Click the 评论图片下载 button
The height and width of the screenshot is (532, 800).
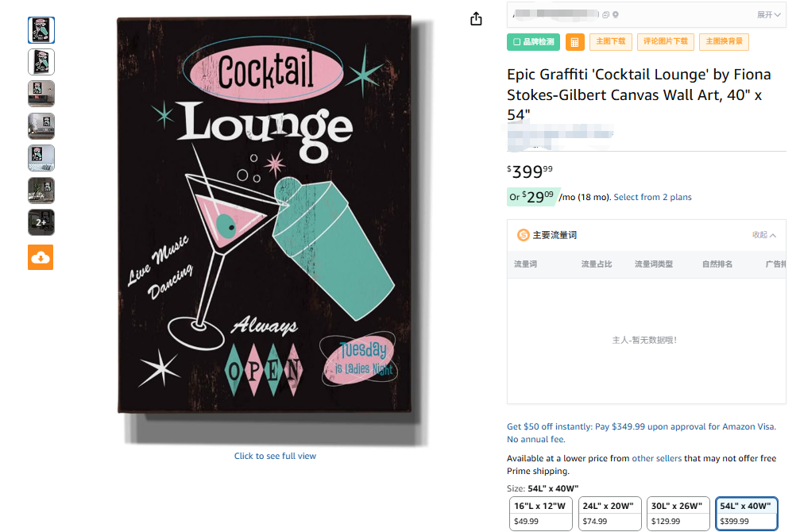pyautogui.click(x=666, y=42)
